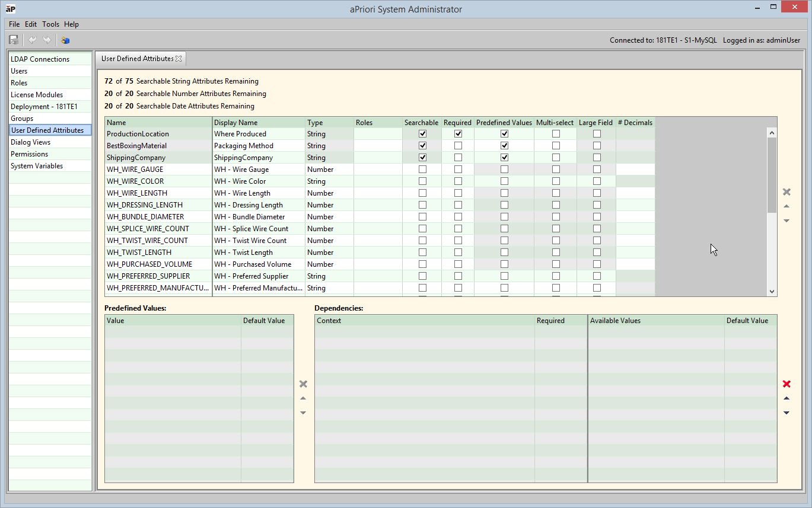The height and width of the screenshot is (508, 812).
Task: Click the 'Packaging Method' display name cell
Action: 259,146
